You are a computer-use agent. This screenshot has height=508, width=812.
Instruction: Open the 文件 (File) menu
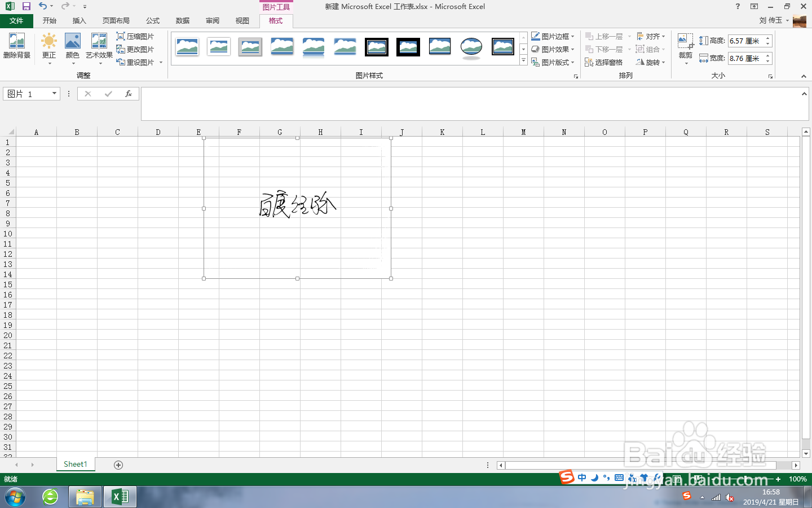tap(17, 20)
